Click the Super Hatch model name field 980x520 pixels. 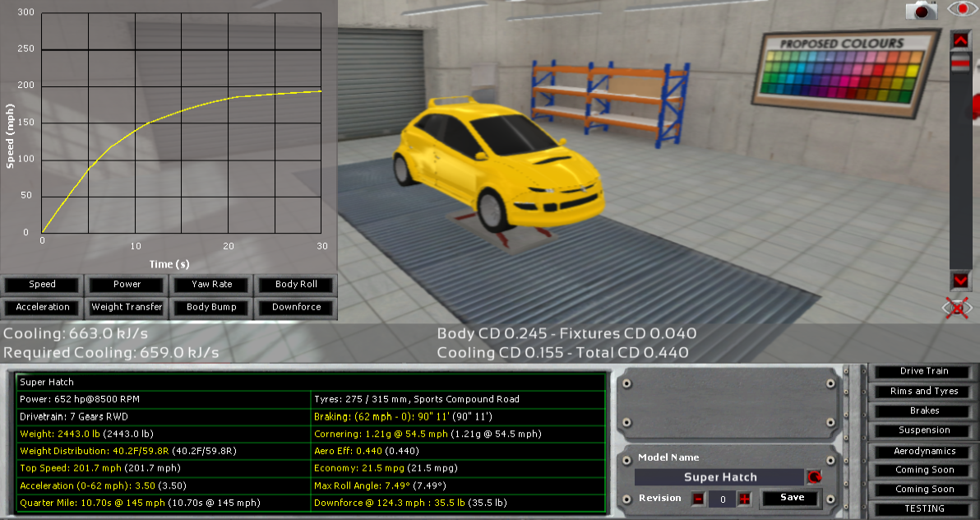point(719,477)
